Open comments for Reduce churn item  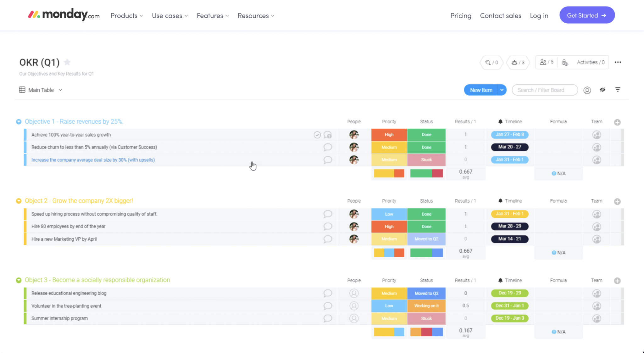pos(328,147)
